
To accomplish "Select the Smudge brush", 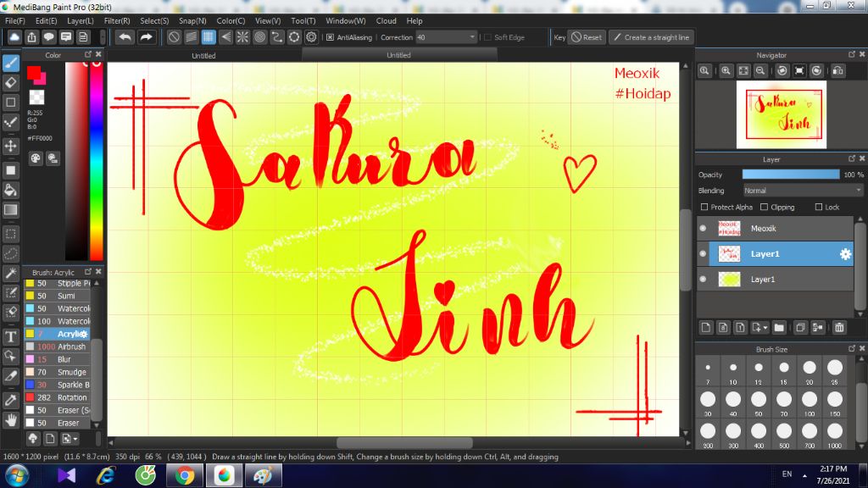I will click(57, 373).
